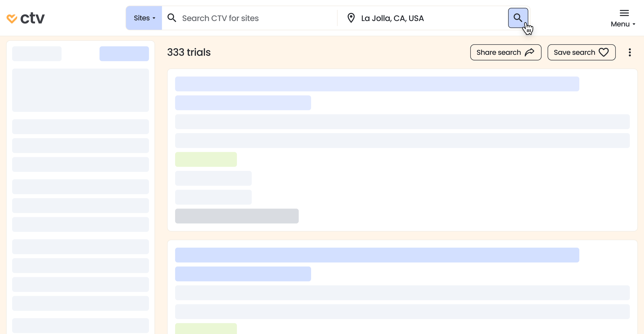Click the first trial card's loading title bar
The image size is (644, 334).
pos(377,84)
